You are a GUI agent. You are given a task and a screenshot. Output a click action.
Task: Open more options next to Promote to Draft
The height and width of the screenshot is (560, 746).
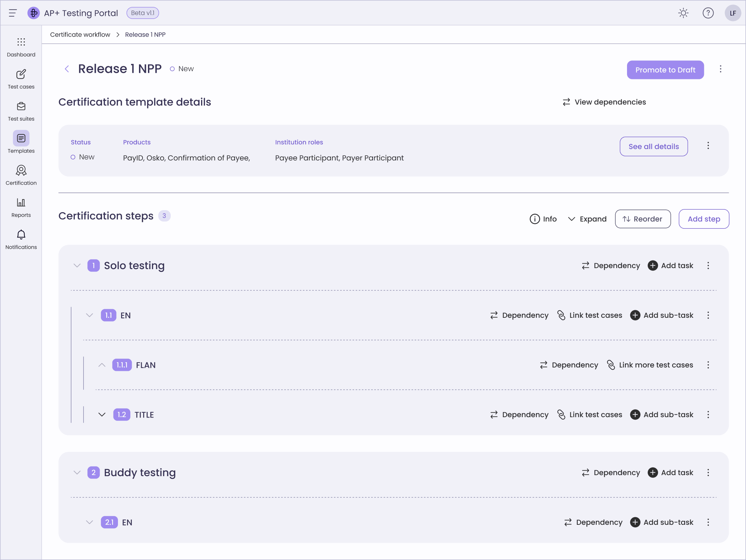[x=720, y=69]
